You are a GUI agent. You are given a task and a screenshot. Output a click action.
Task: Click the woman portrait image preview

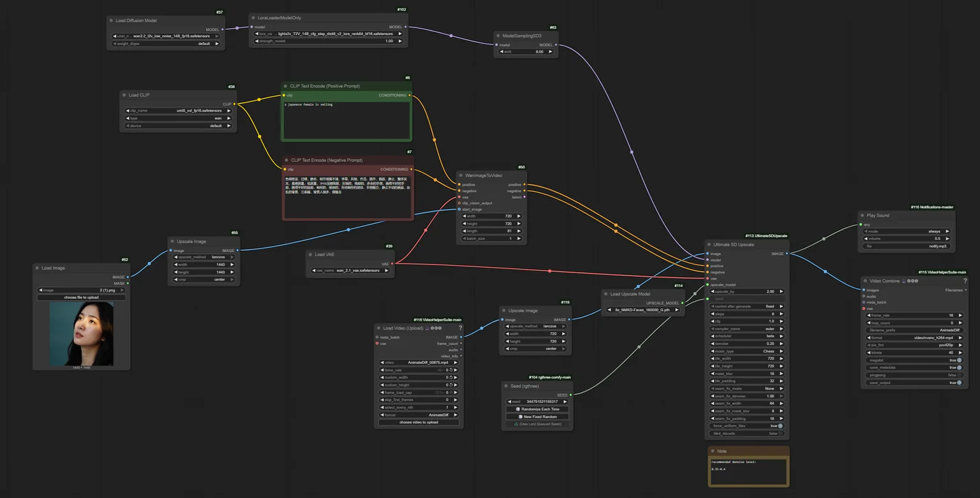pyautogui.click(x=82, y=333)
